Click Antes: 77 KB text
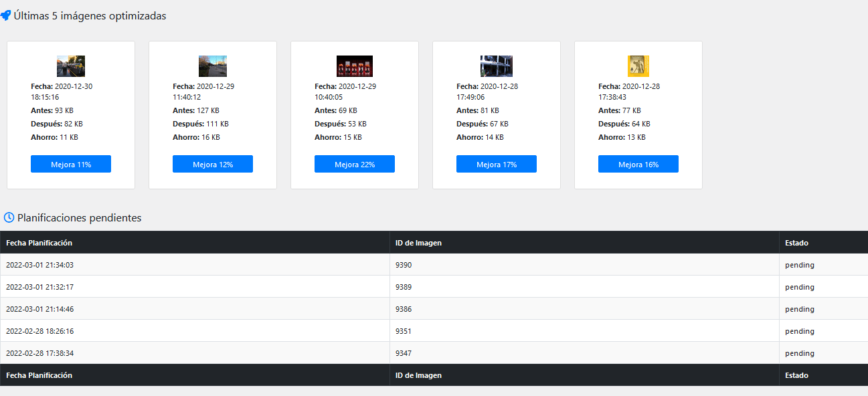 coord(620,110)
